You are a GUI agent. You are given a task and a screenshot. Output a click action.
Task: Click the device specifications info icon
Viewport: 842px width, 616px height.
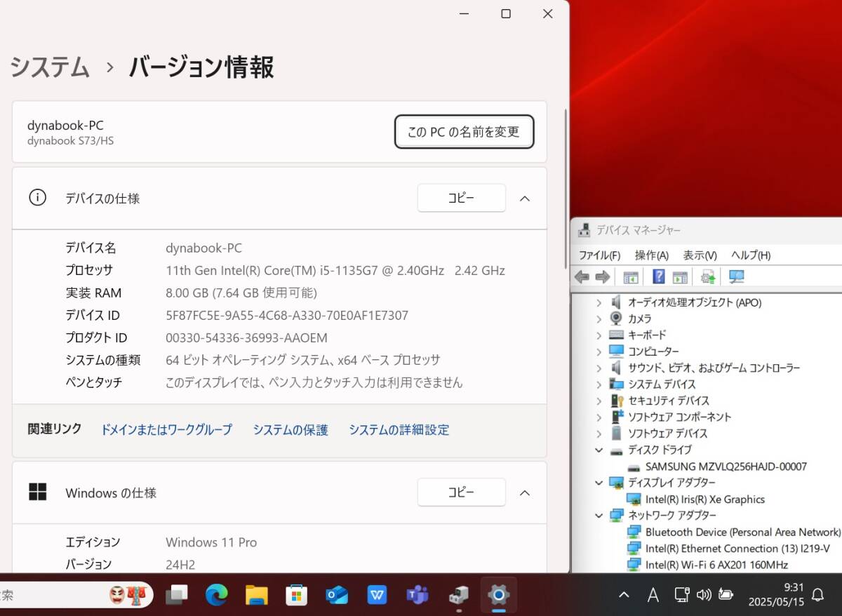coord(37,198)
